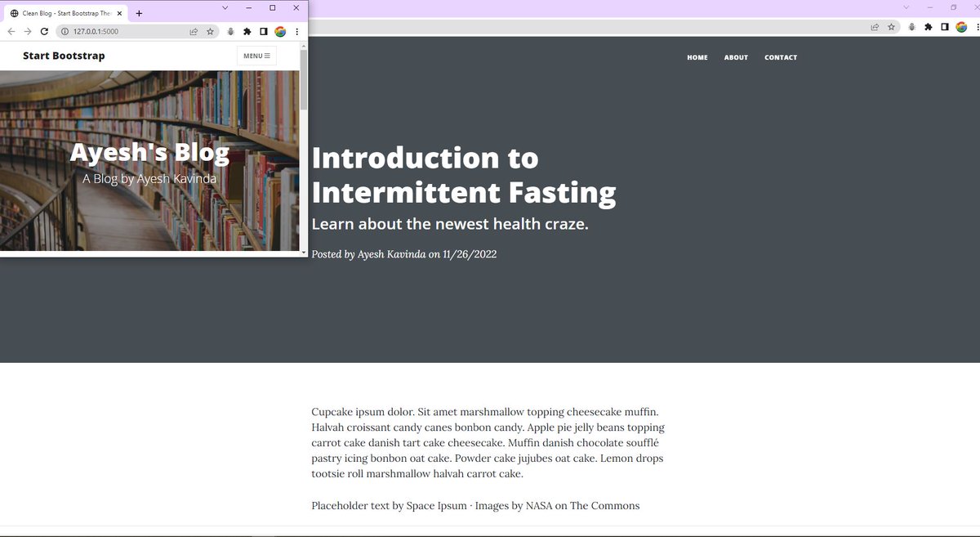
Task: Click the Posted by Ayesh Kavinda line
Action: 404,254
